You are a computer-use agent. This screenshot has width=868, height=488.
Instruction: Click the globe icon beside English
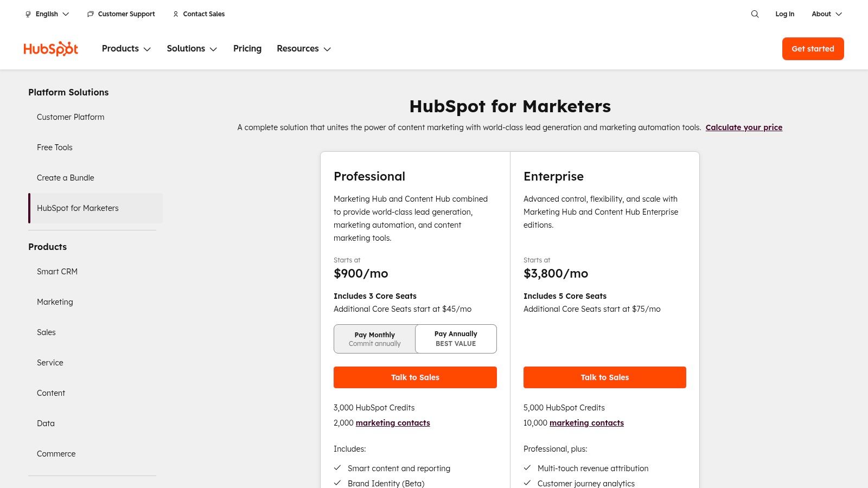tap(28, 14)
